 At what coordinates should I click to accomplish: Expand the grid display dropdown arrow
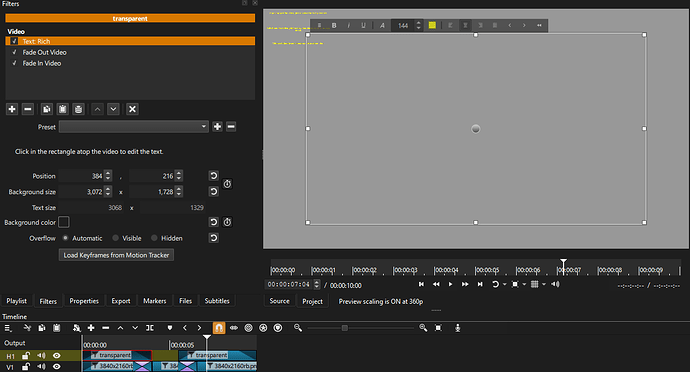point(544,284)
